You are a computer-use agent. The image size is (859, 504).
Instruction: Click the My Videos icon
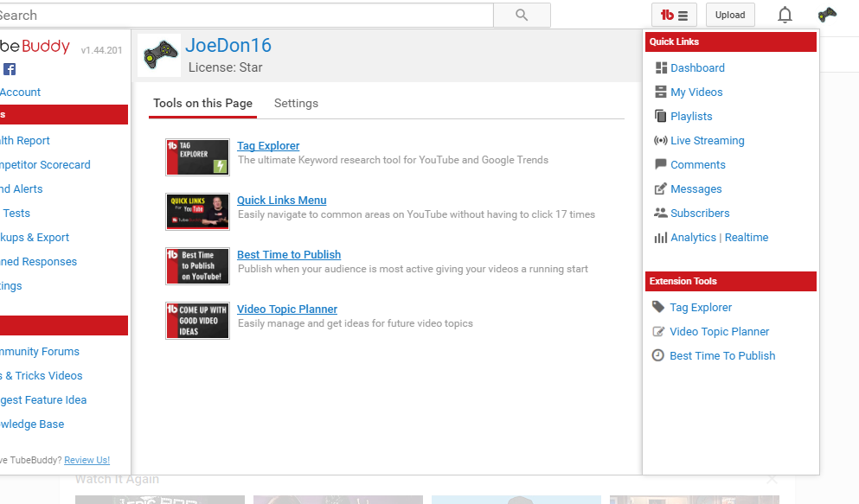pos(661,92)
